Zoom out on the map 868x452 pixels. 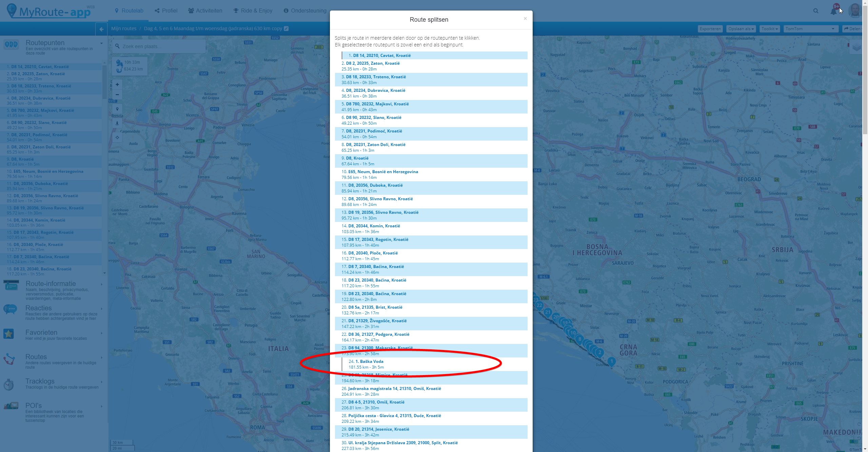tap(117, 95)
